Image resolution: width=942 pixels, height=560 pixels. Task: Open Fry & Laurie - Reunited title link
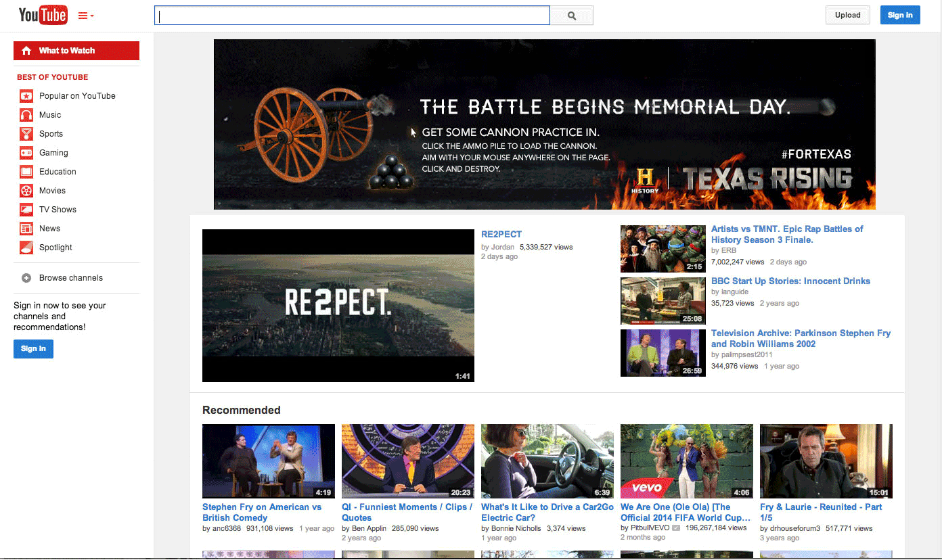(821, 513)
